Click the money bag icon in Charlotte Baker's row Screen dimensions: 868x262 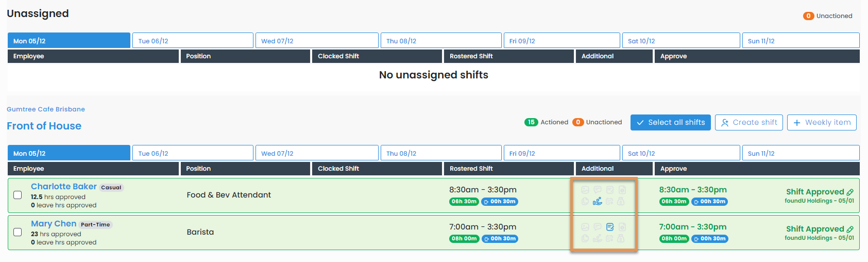tap(621, 202)
